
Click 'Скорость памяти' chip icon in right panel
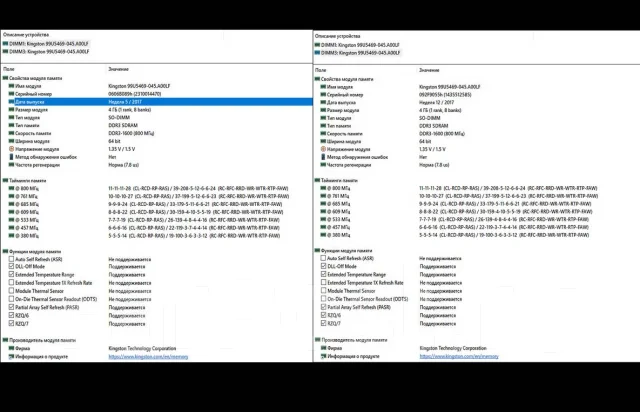click(x=323, y=134)
